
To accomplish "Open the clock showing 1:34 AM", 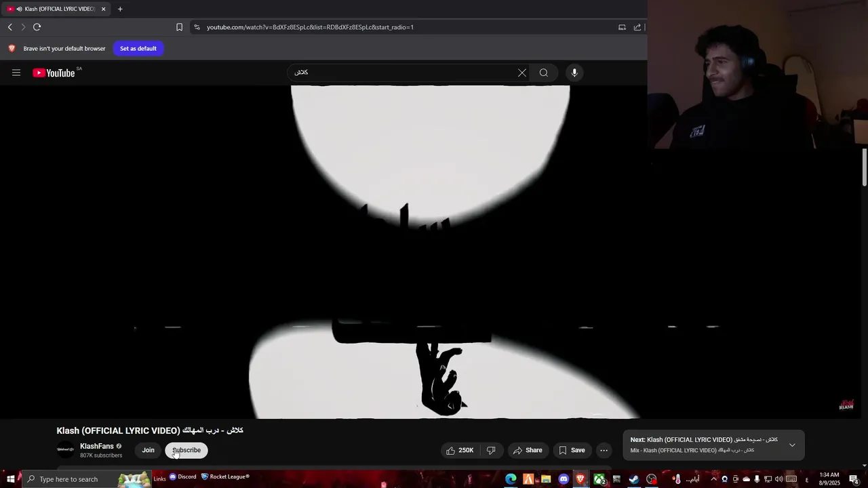I will pyautogui.click(x=829, y=479).
